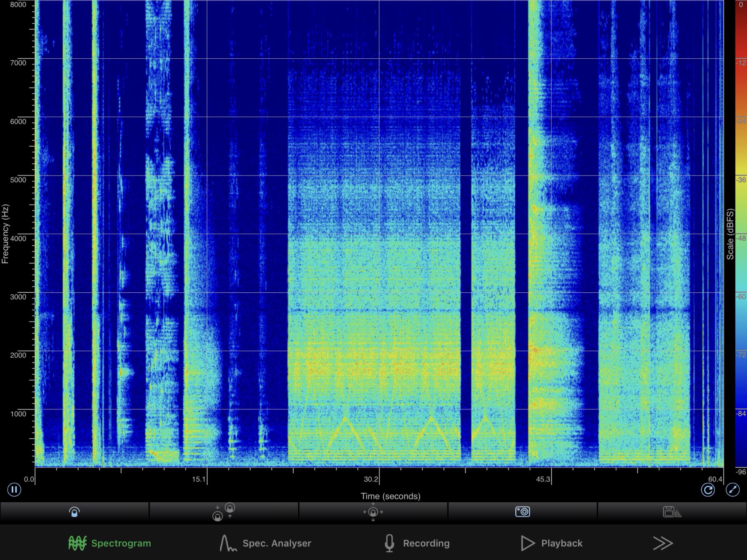Click the 30.2 seconds time marker

coord(371,479)
